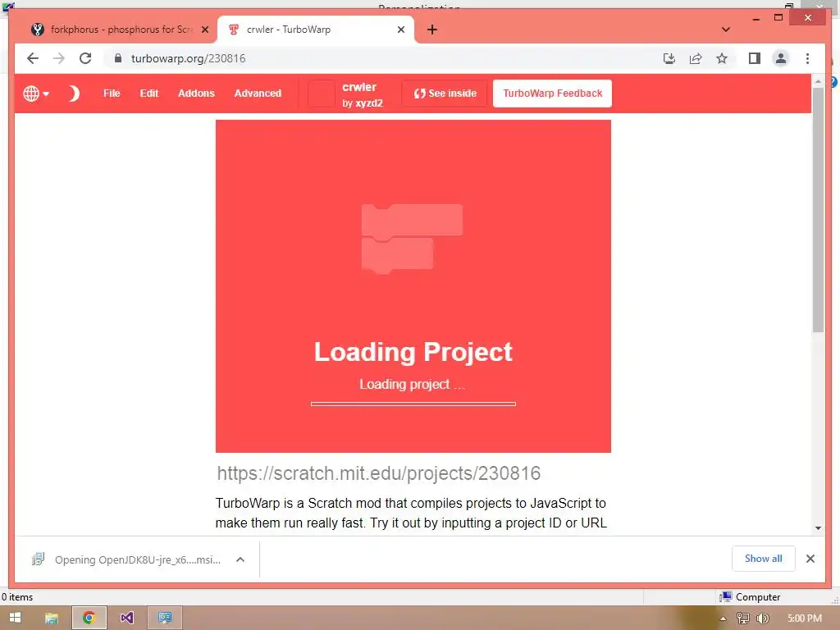Click the address bar URL turbowarp.org/230816
Image resolution: width=840 pixels, height=630 pixels.
(x=188, y=58)
